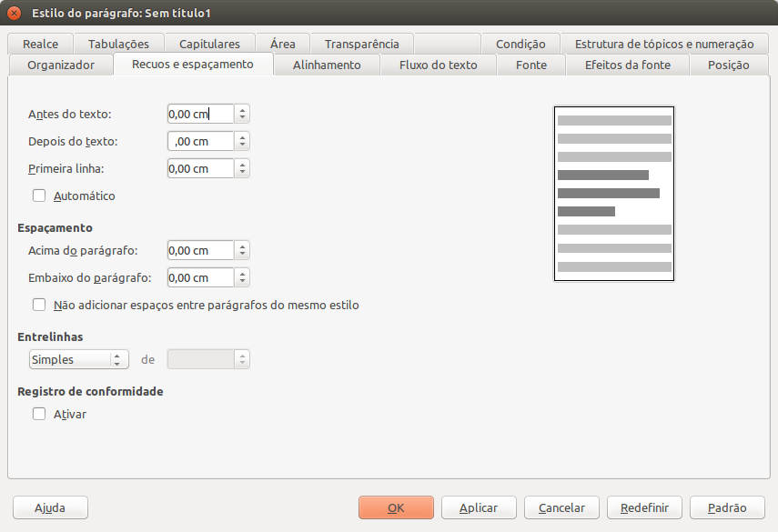Viewport: 778px width, 532px height.
Task: Switch to the Posição tab
Action: coord(728,65)
